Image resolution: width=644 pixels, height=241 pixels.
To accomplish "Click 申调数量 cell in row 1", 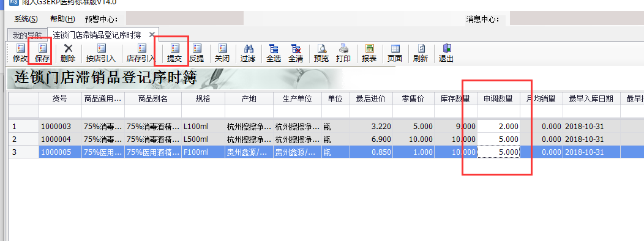I will tap(498, 127).
